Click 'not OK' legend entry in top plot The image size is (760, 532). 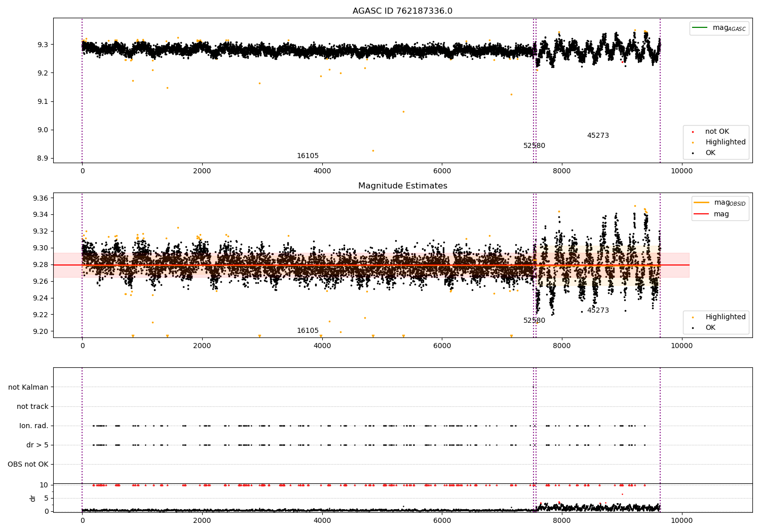click(716, 132)
